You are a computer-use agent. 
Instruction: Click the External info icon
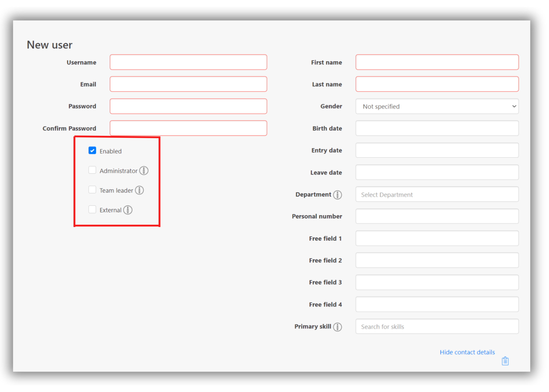(128, 210)
